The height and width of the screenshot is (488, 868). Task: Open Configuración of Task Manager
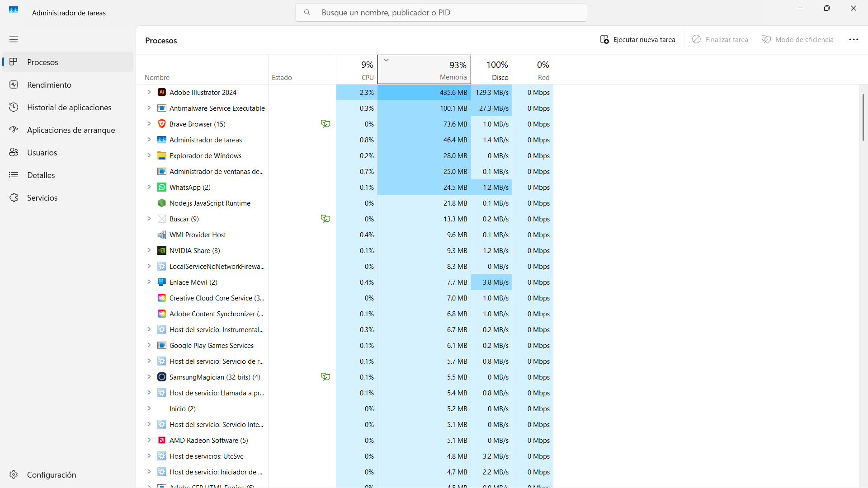51,474
